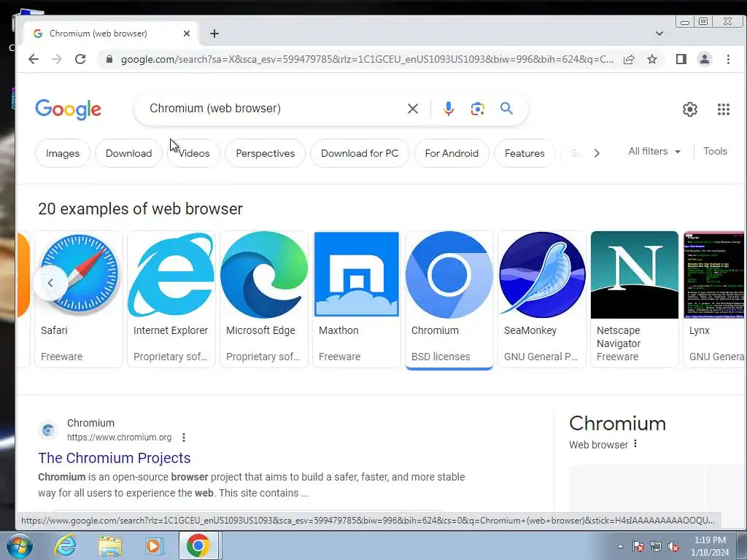Open Google quick settings gear

point(690,109)
